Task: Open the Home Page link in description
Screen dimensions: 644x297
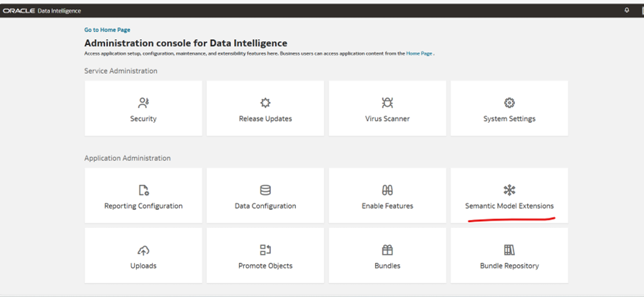Action: 419,54
